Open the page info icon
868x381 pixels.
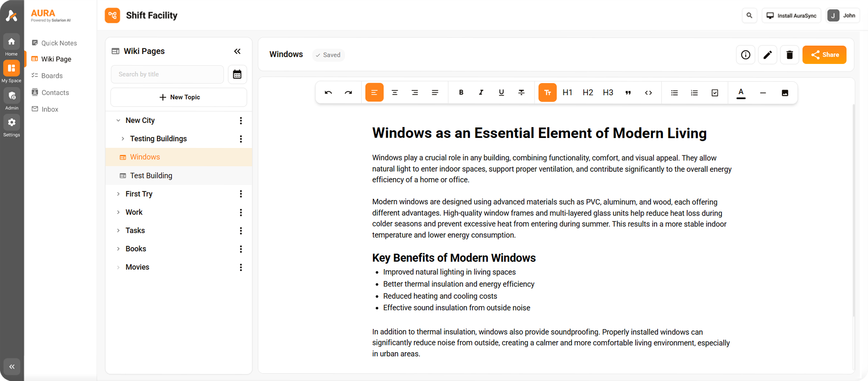click(x=745, y=55)
